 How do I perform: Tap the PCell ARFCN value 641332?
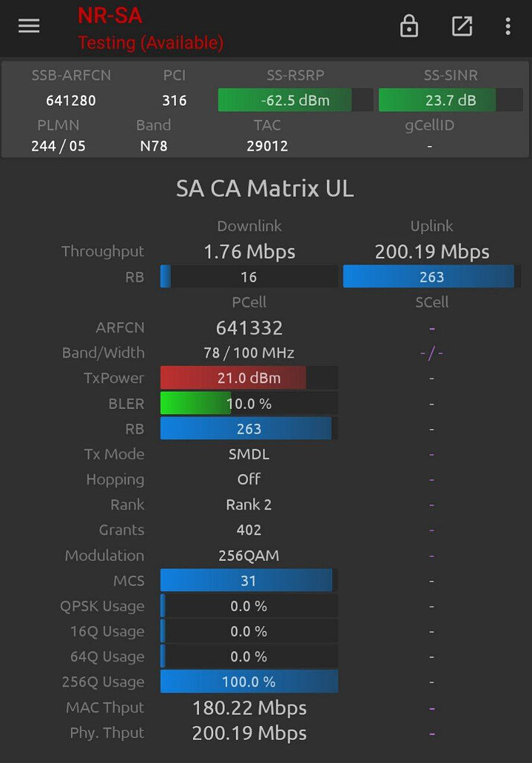249,328
